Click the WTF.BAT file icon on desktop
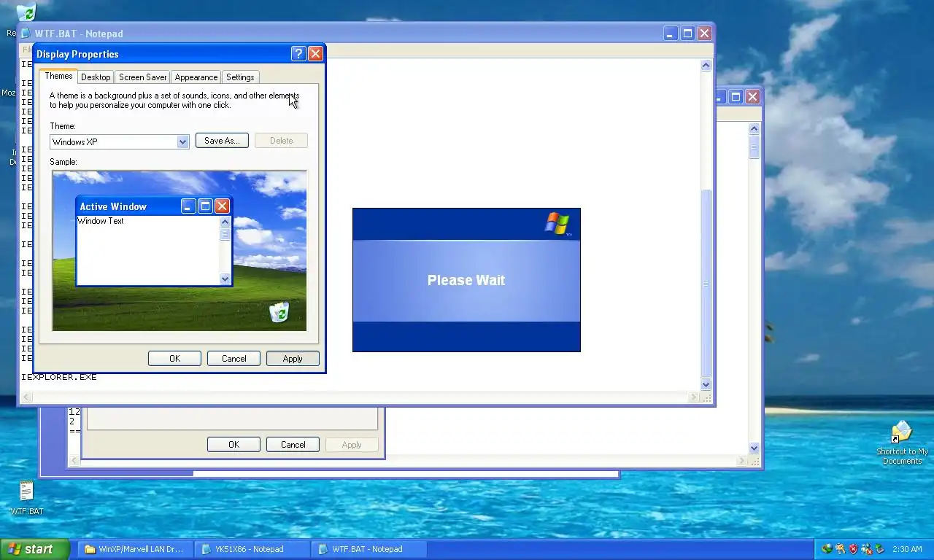 click(x=26, y=491)
